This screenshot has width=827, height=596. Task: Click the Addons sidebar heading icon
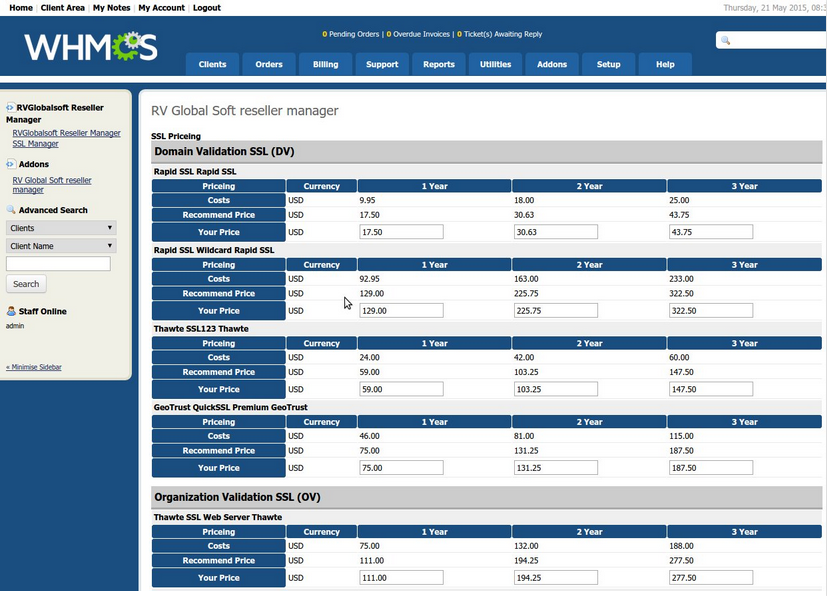click(10, 164)
